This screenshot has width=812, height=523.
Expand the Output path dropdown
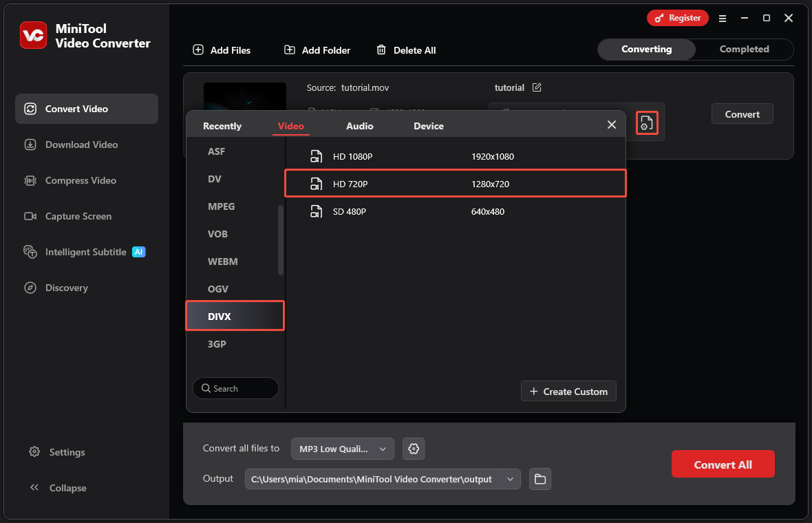510,478
